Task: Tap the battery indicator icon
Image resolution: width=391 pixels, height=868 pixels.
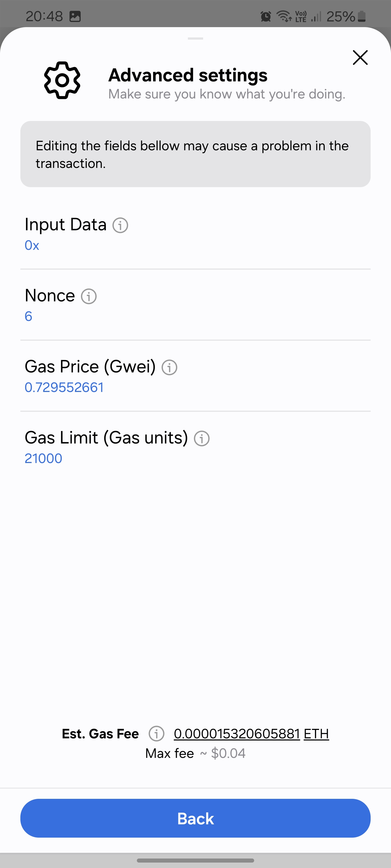Action: click(x=362, y=16)
